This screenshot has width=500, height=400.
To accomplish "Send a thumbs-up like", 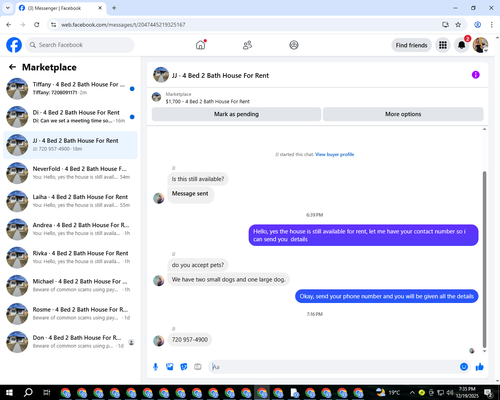I will tap(480, 367).
